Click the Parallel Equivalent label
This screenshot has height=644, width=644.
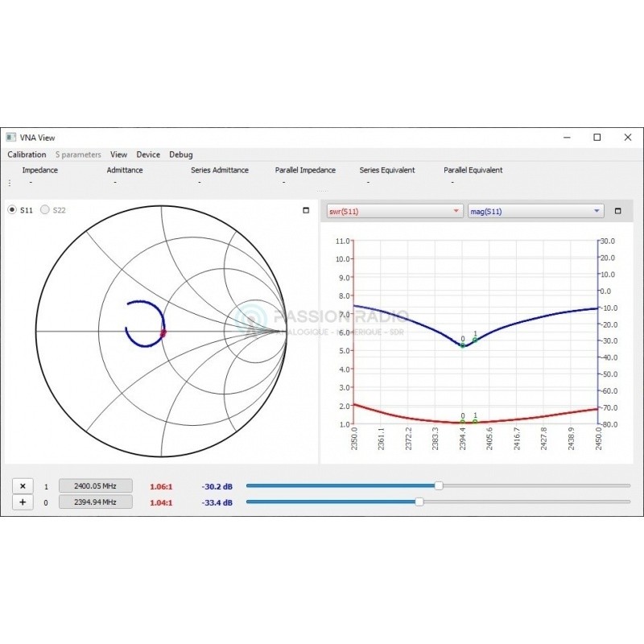pyautogui.click(x=473, y=170)
